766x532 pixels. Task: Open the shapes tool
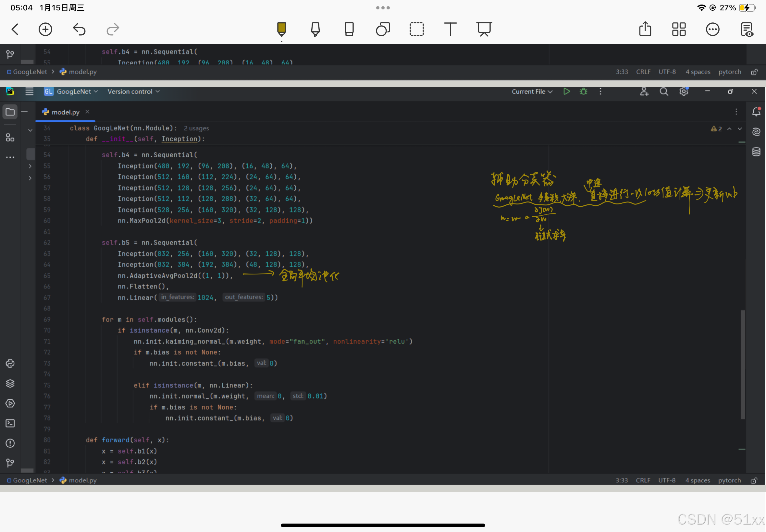pos(382,29)
